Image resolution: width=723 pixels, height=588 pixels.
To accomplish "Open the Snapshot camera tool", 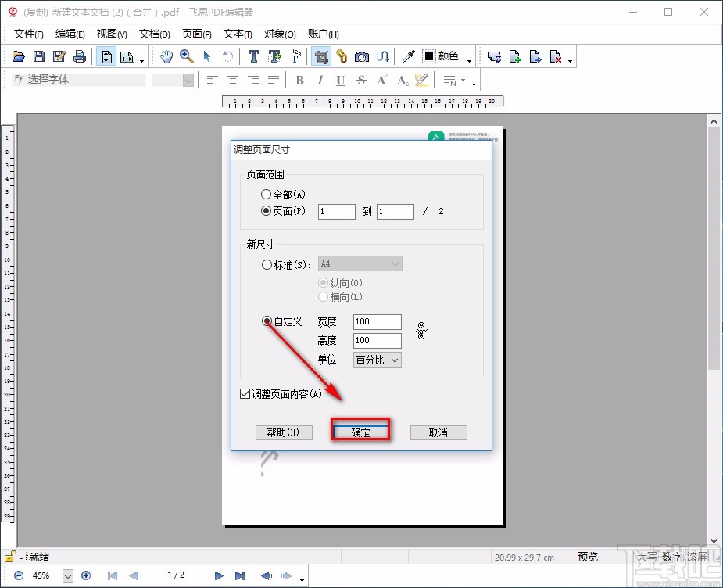I will click(362, 56).
